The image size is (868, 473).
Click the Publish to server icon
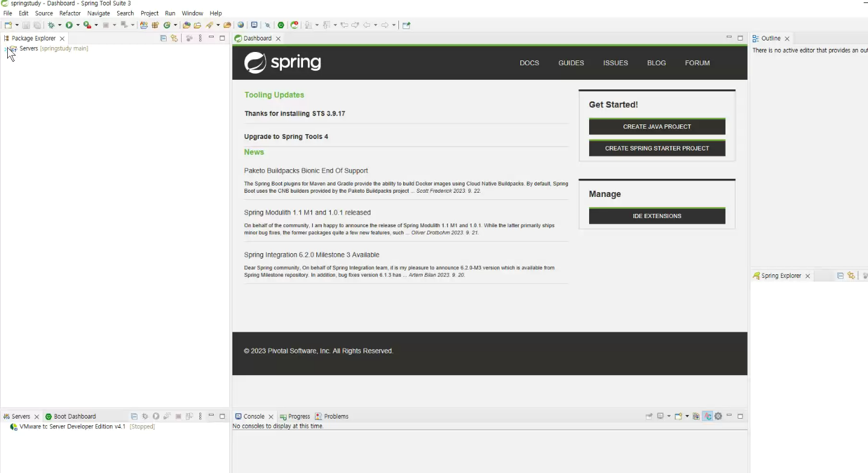click(x=189, y=416)
